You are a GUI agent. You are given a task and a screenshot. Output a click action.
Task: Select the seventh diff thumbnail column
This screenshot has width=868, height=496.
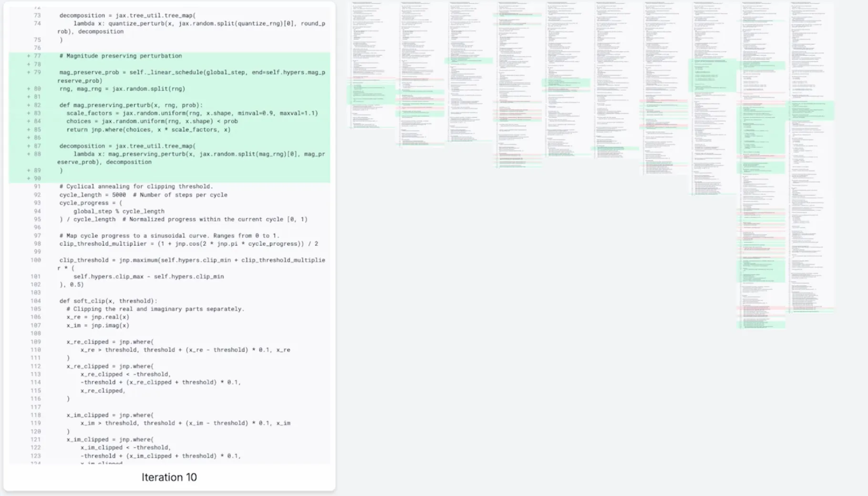tap(664, 88)
